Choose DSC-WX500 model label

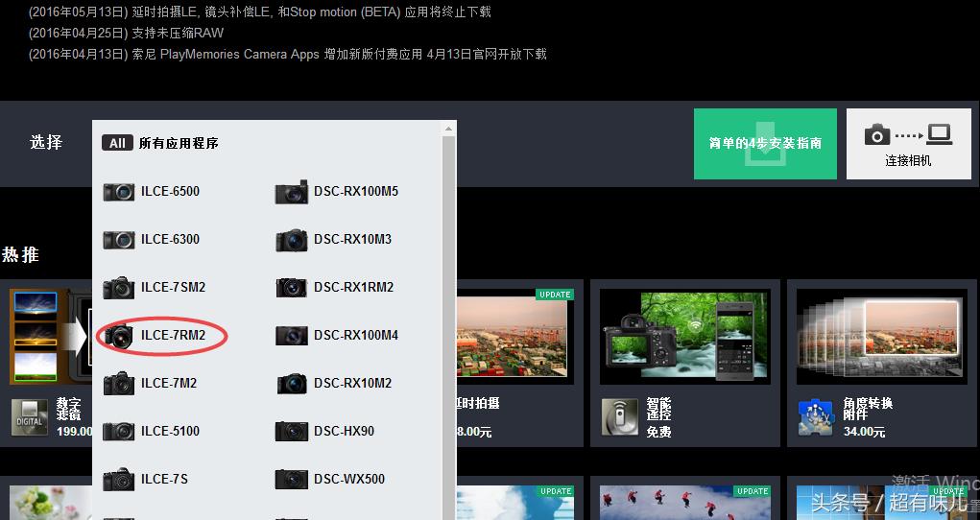[x=349, y=480]
